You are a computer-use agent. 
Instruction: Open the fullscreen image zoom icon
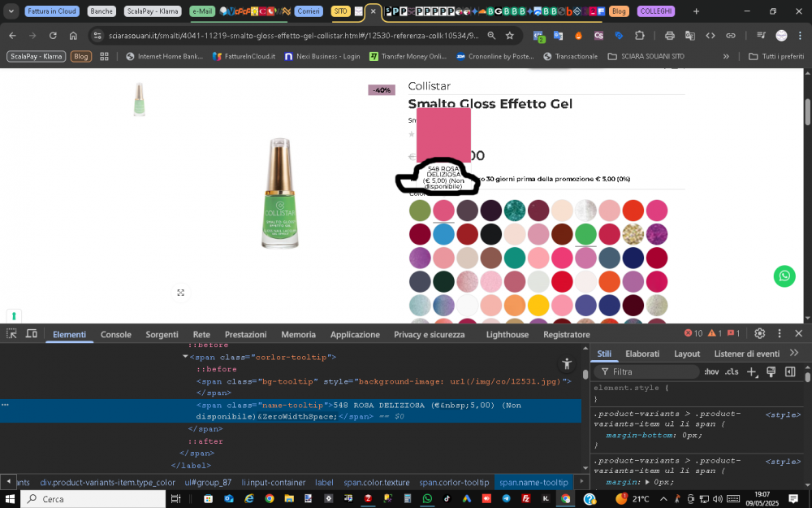(x=180, y=293)
